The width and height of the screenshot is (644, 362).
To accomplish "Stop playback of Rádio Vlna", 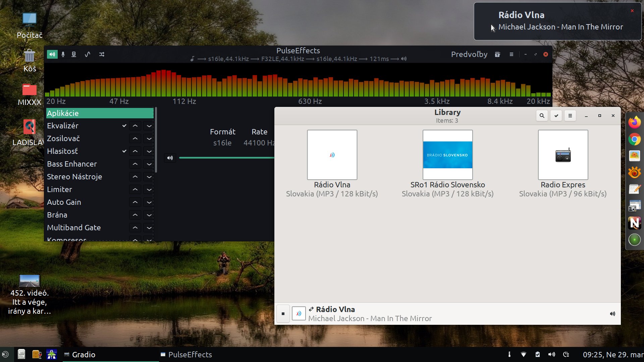I will [x=283, y=314].
